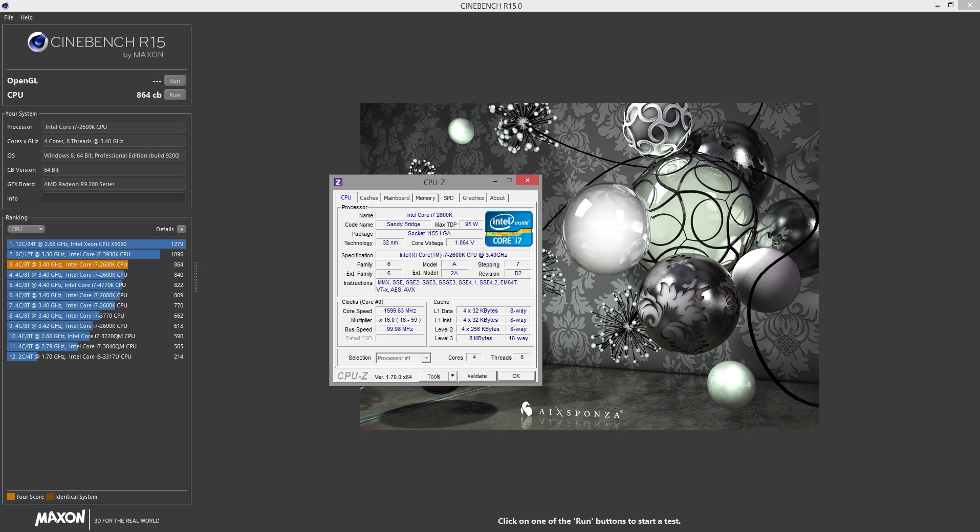
Task: Switch to the About tab in CPU-Z
Action: pyautogui.click(x=497, y=198)
